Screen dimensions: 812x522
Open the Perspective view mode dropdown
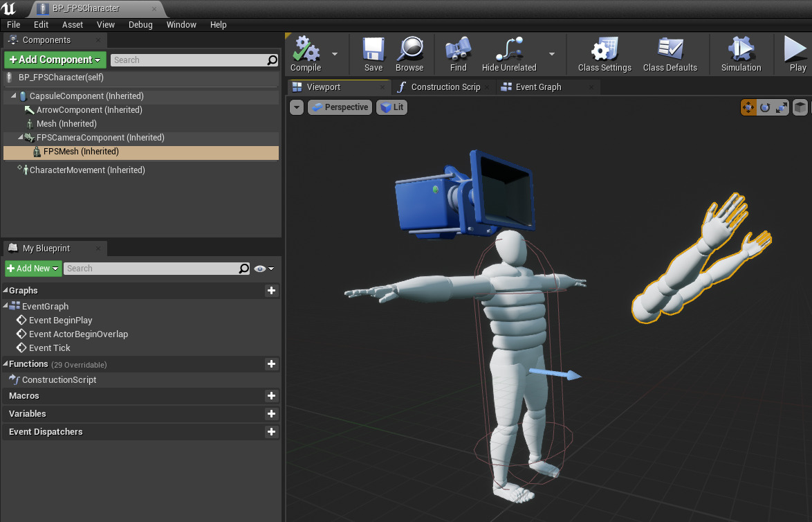[340, 107]
